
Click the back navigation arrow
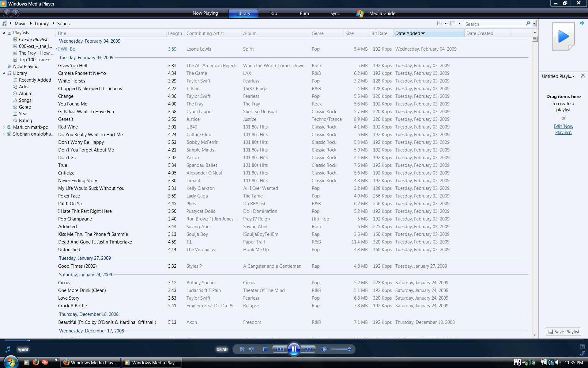(x=7, y=13)
